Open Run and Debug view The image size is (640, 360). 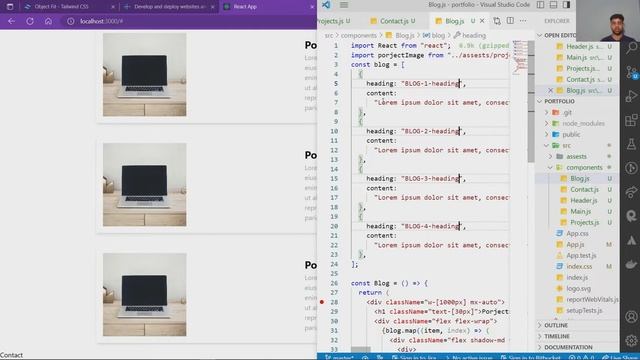point(631,96)
